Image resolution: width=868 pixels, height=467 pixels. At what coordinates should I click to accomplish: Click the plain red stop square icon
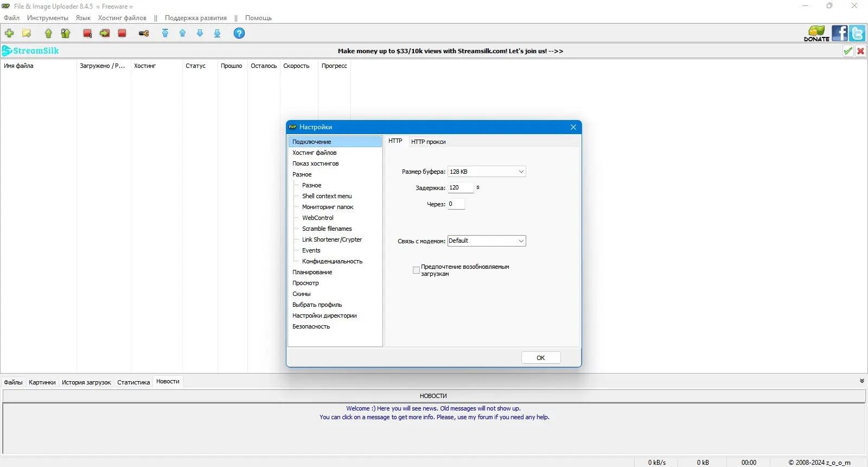[x=122, y=33]
